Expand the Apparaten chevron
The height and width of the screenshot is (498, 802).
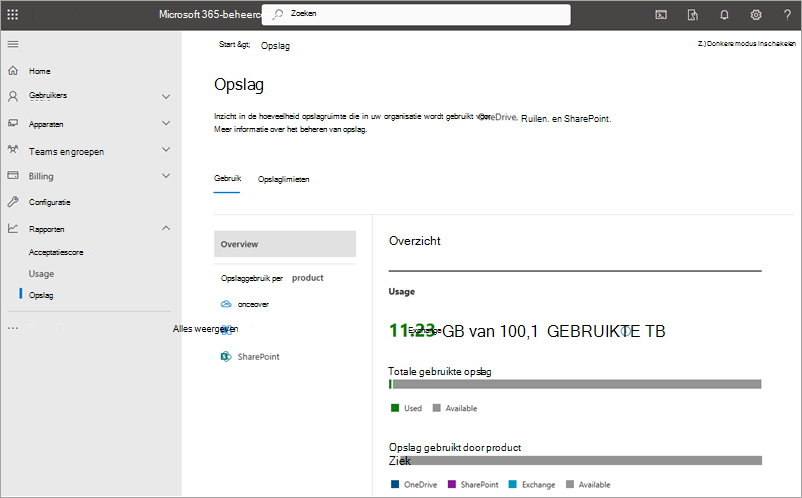pos(166,123)
